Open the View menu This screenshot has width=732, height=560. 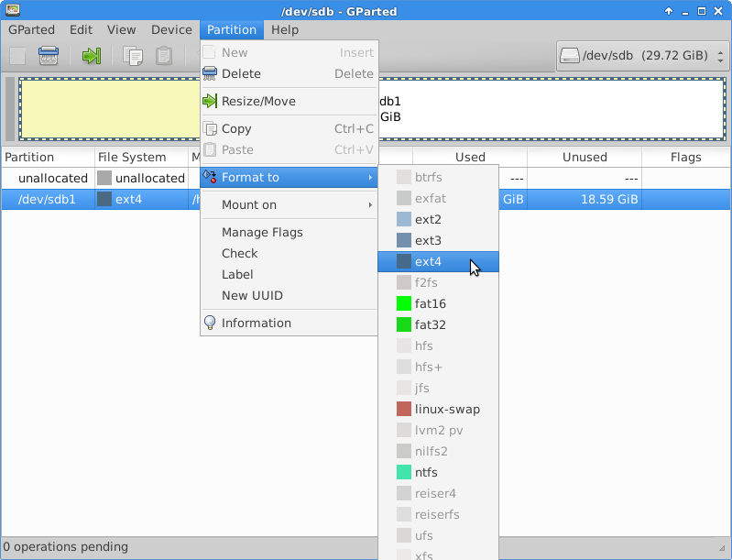(121, 30)
